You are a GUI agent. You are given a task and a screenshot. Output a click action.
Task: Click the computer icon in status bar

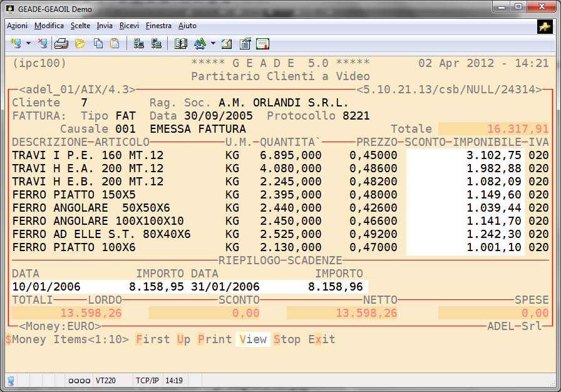[x=11, y=381]
